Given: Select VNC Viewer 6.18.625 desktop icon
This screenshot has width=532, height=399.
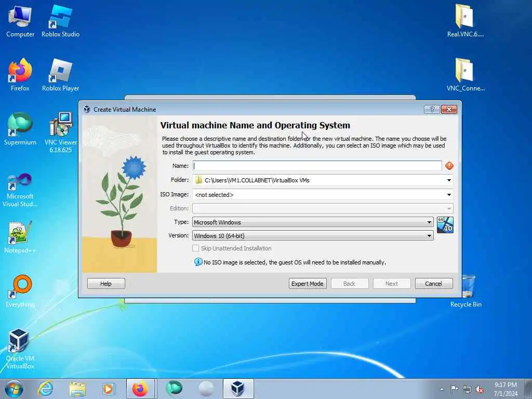Looking at the screenshot, I should 60,132.
